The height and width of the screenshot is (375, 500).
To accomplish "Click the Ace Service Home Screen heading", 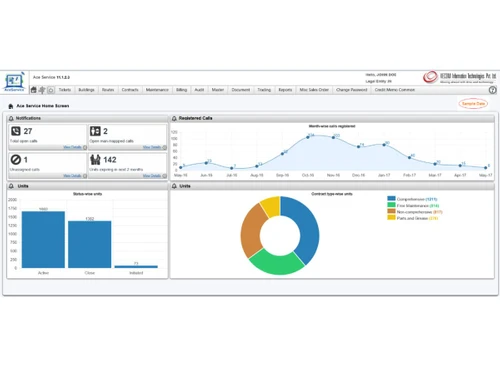I will pos(43,106).
